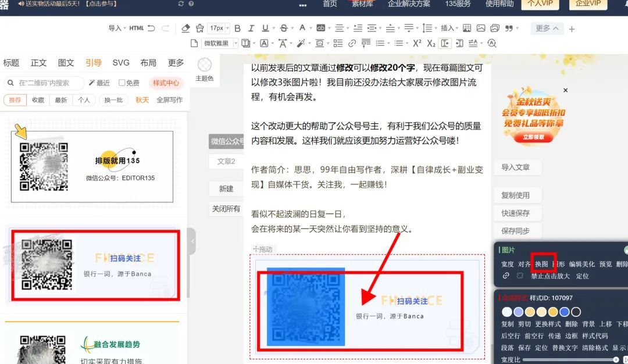Open the 素材库 menu item
The image size is (628, 364).
(x=362, y=3)
